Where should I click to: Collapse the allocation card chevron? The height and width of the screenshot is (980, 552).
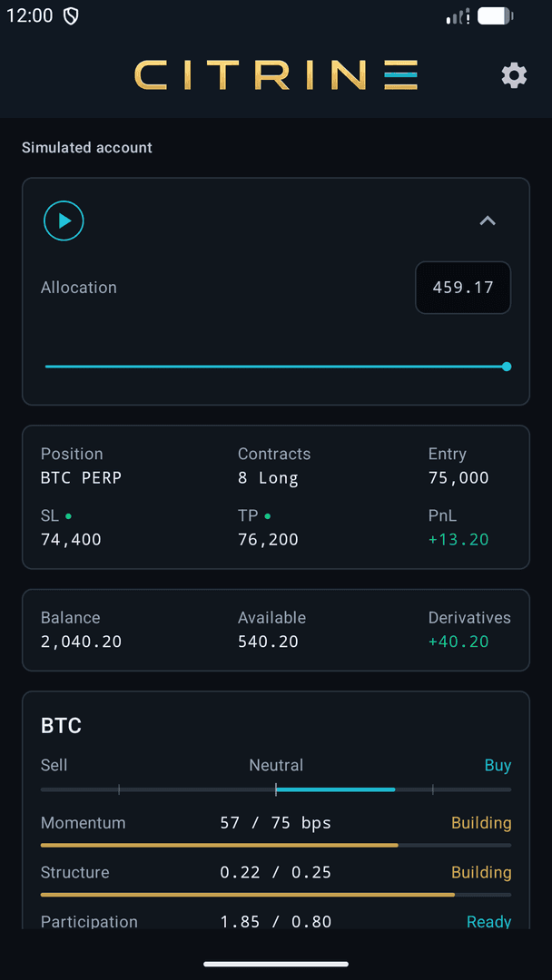pos(487,220)
